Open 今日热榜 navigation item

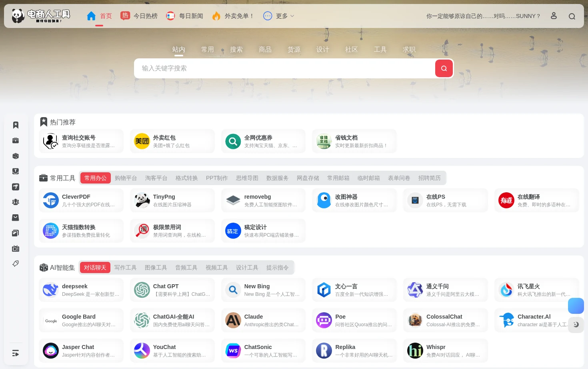coord(139,16)
